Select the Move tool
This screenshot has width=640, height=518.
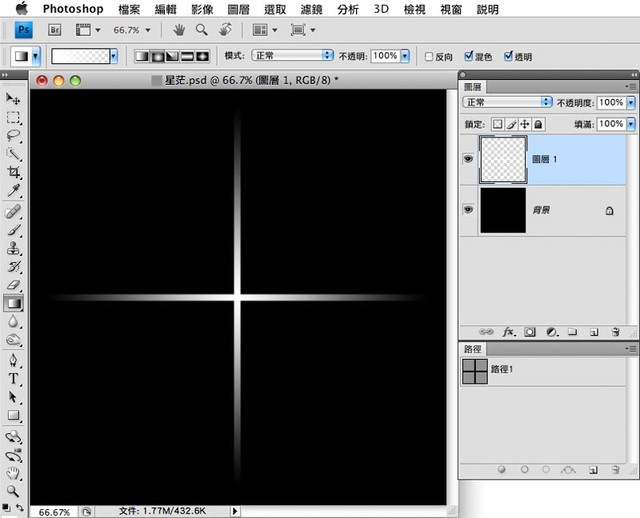(13, 98)
